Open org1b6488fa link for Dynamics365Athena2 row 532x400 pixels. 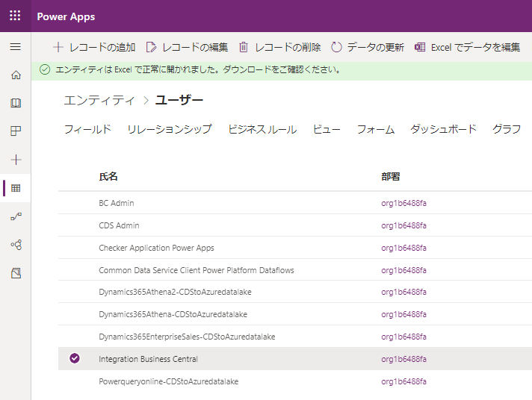tap(403, 292)
